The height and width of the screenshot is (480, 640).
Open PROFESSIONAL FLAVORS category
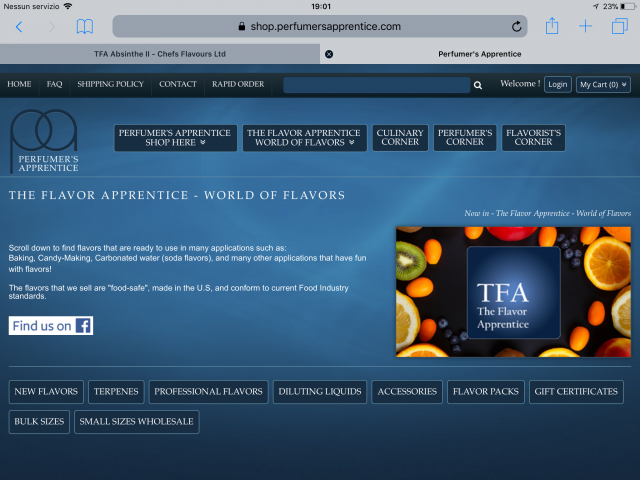(208, 392)
